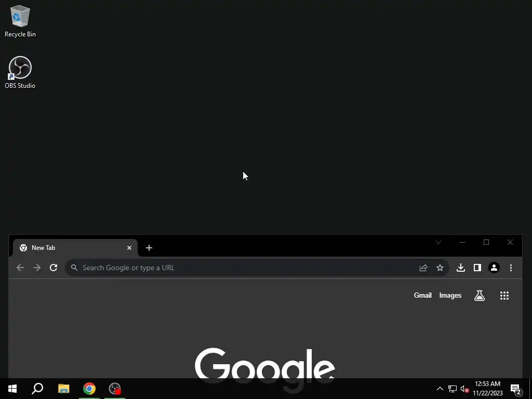The width and height of the screenshot is (532, 399).
Task: Minimize the Chrome window
Action: [462, 242]
